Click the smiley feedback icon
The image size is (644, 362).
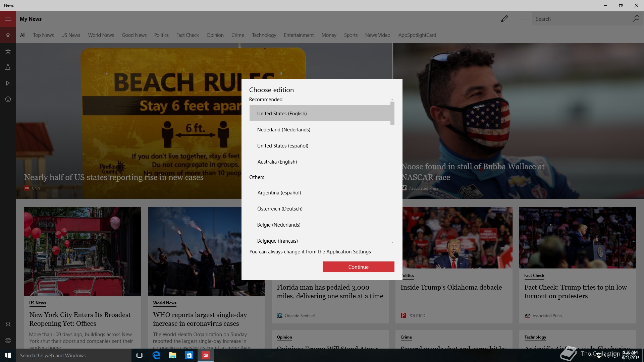[8, 99]
